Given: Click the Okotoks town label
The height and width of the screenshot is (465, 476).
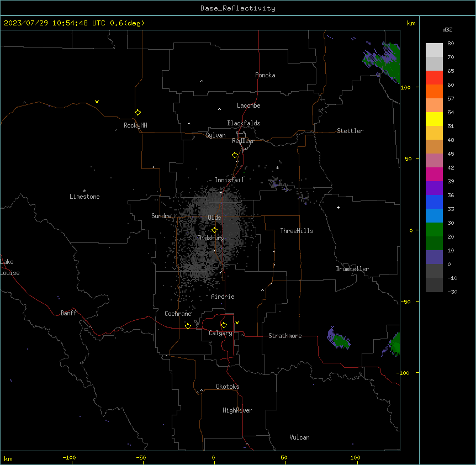Looking at the screenshot, I should click(x=228, y=387).
